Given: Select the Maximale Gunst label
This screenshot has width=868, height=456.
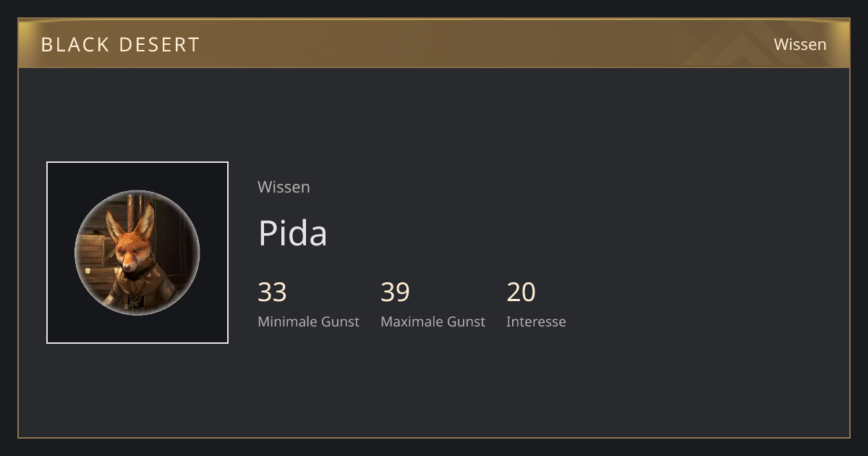Looking at the screenshot, I should pos(433,321).
